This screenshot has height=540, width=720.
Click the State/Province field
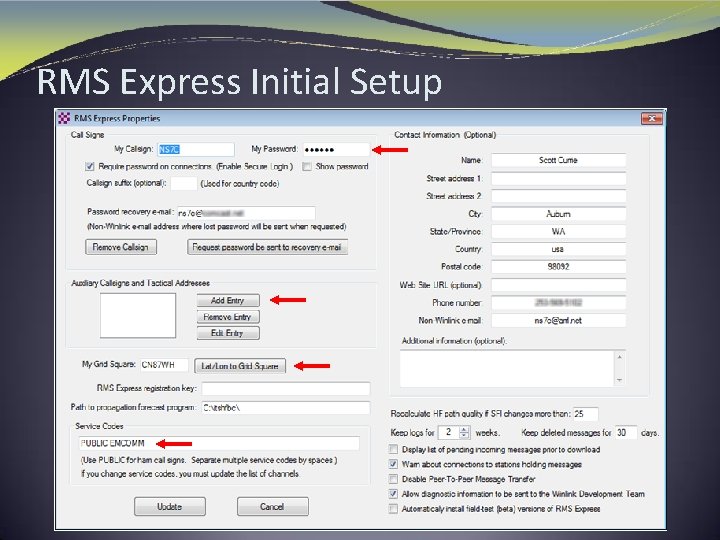click(x=558, y=231)
